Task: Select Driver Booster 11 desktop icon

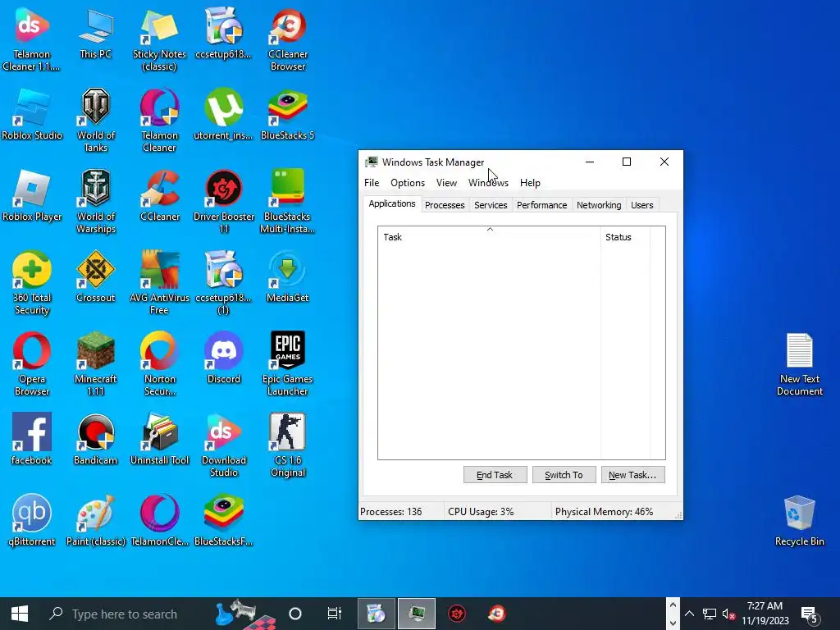Action: pyautogui.click(x=223, y=202)
